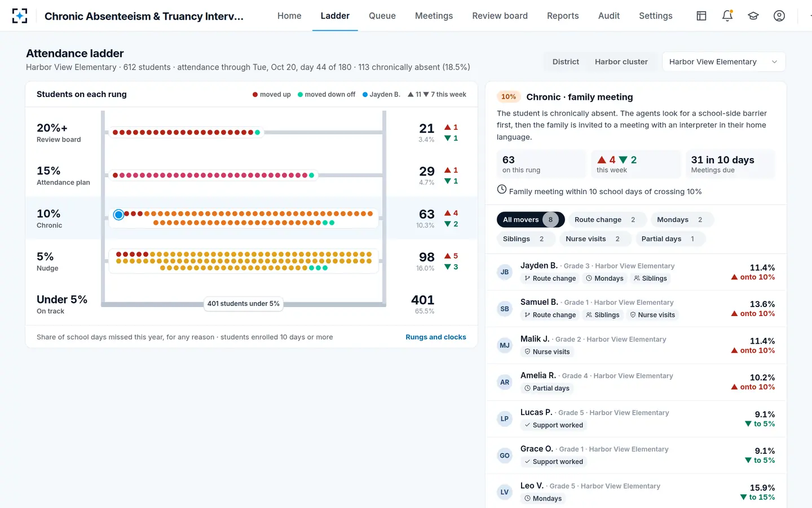
Task: Open the notifications bell
Action: (727, 16)
